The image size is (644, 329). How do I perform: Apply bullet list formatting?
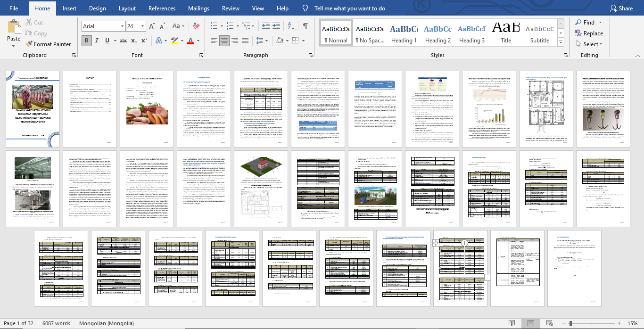(x=214, y=26)
